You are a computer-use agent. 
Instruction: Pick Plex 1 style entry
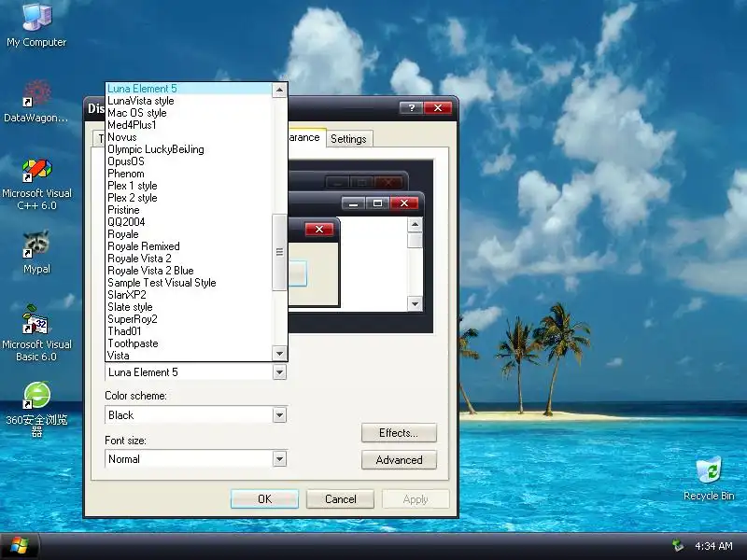point(189,186)
